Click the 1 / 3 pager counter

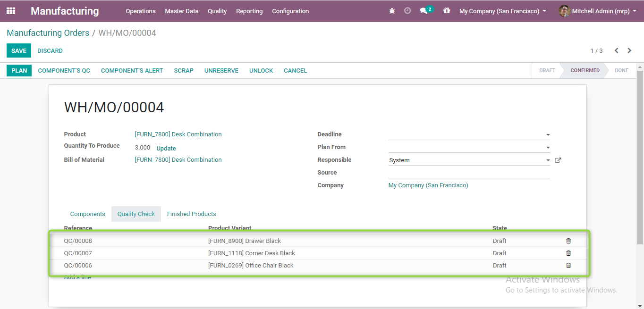[x=596, y=50]
